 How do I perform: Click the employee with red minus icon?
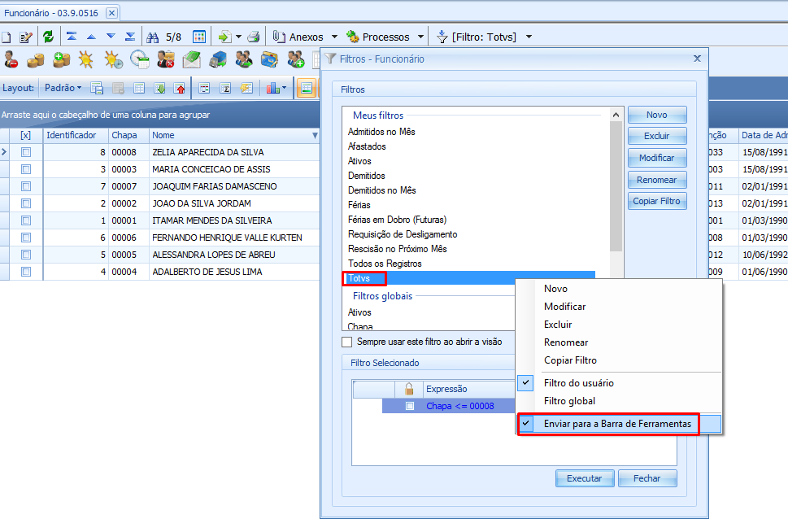point(11,60)
